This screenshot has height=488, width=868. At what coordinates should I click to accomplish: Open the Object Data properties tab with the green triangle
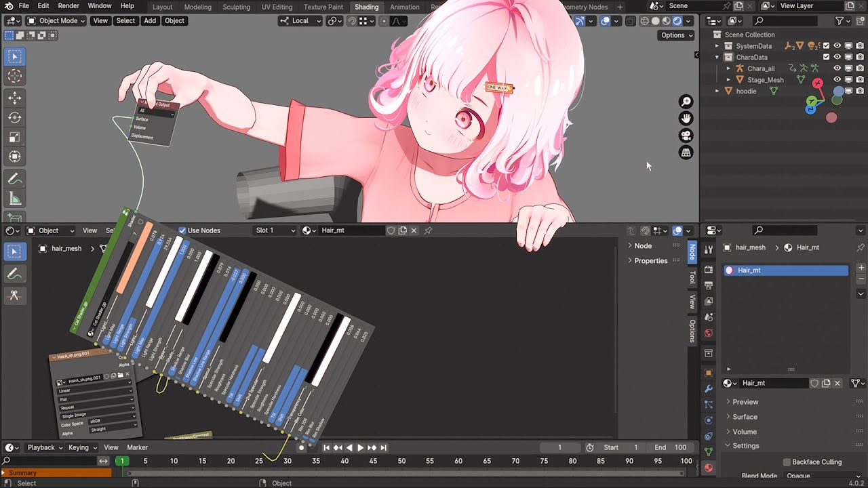click(x=709, y=452)
